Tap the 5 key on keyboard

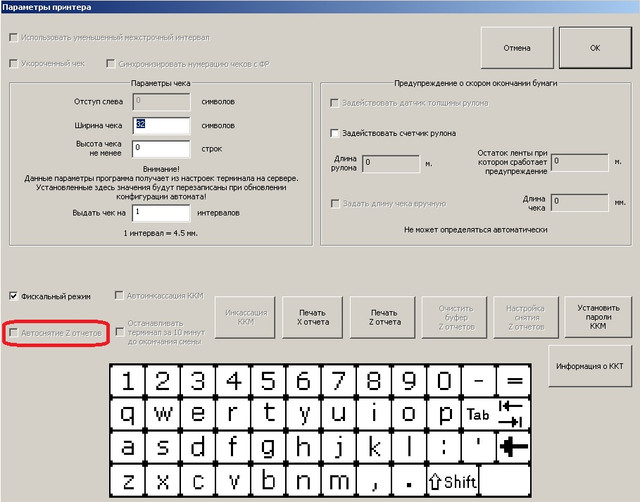click(268, 381)
